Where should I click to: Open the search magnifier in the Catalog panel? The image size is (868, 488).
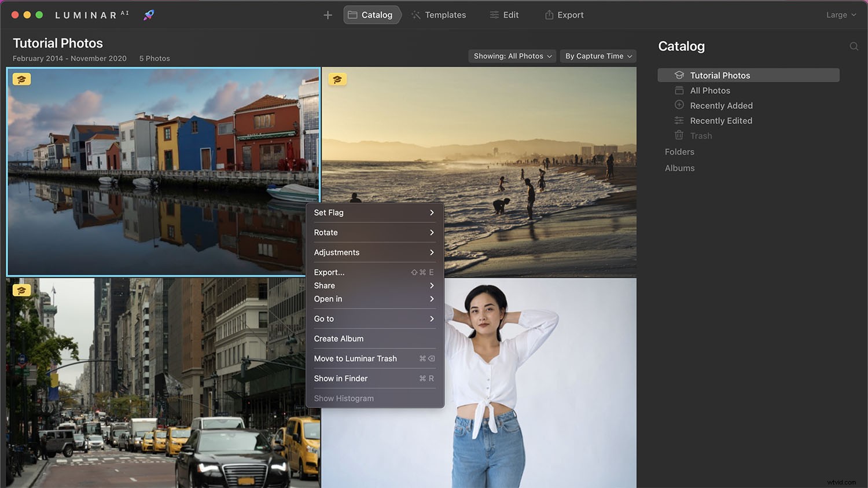pos(854,46)
